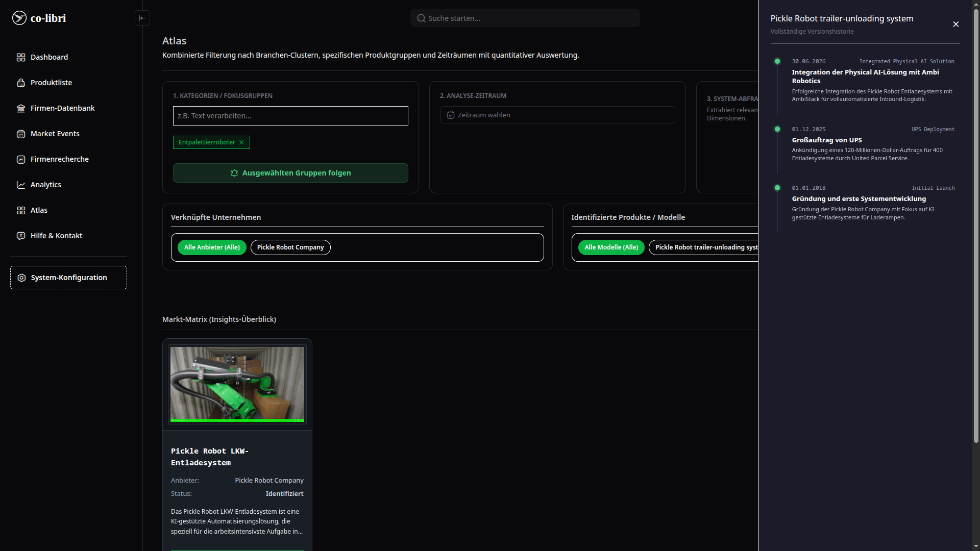
Task: Click the Atlas grid icon in sidebar
Action: 21,210
